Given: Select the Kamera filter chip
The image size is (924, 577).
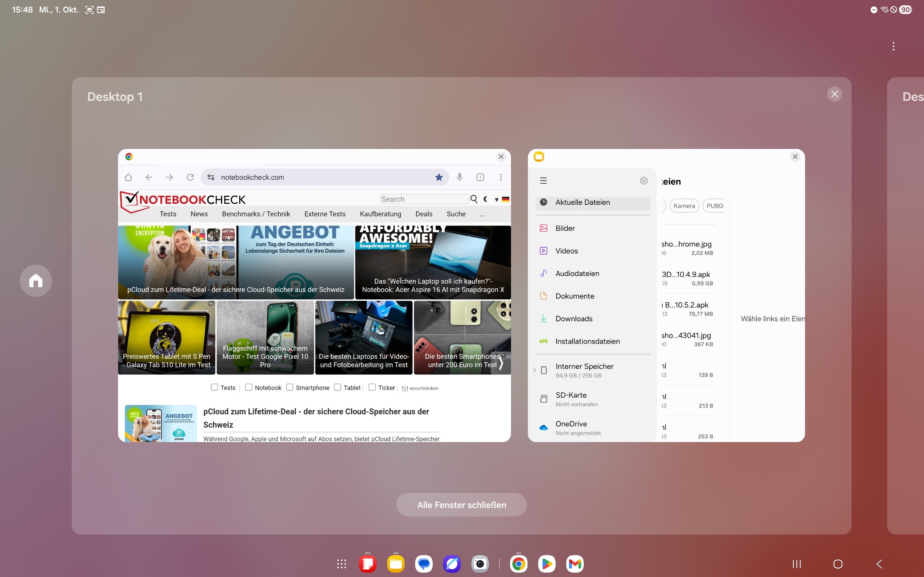Looking at the screenshot, I should pos(684,206).
